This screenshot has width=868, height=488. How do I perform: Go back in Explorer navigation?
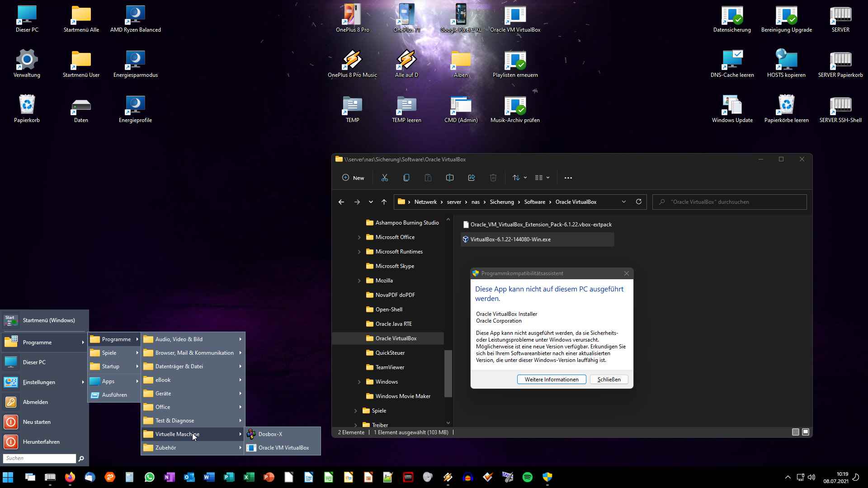pos(341,202)
